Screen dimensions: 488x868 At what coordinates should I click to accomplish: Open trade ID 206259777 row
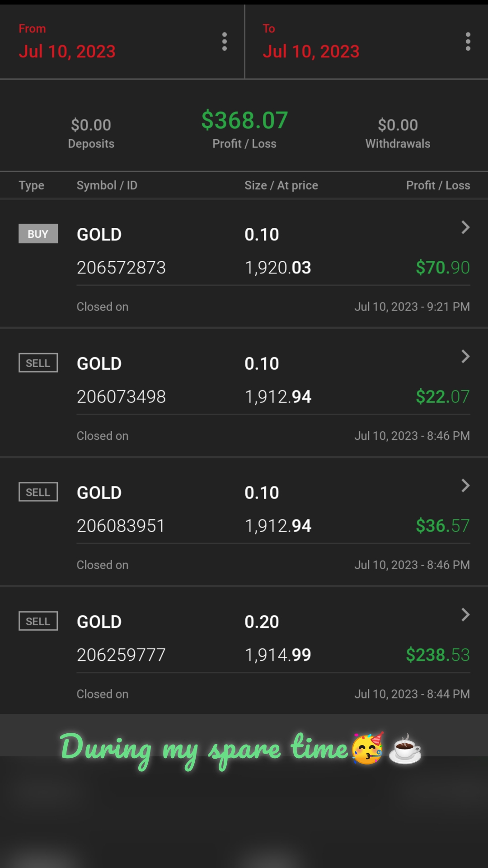coord(121,655)
